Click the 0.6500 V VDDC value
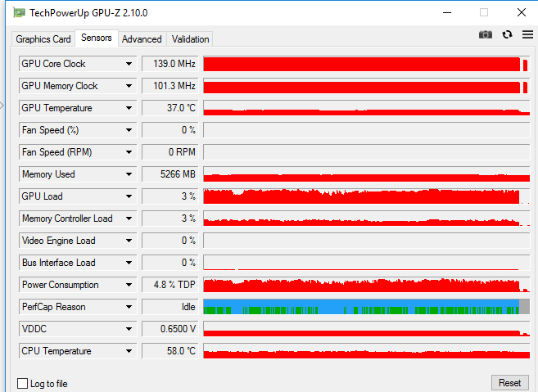This screenshot has width=538, height=392. 170,329
